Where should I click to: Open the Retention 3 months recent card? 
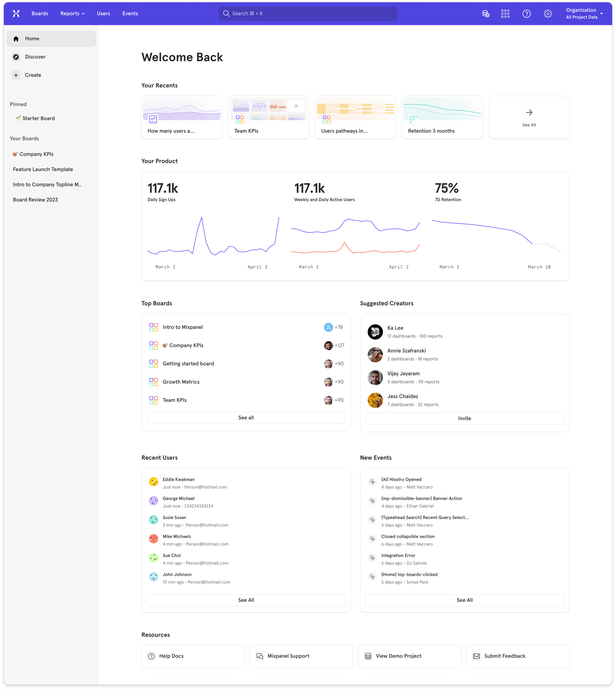click(442, 117)
